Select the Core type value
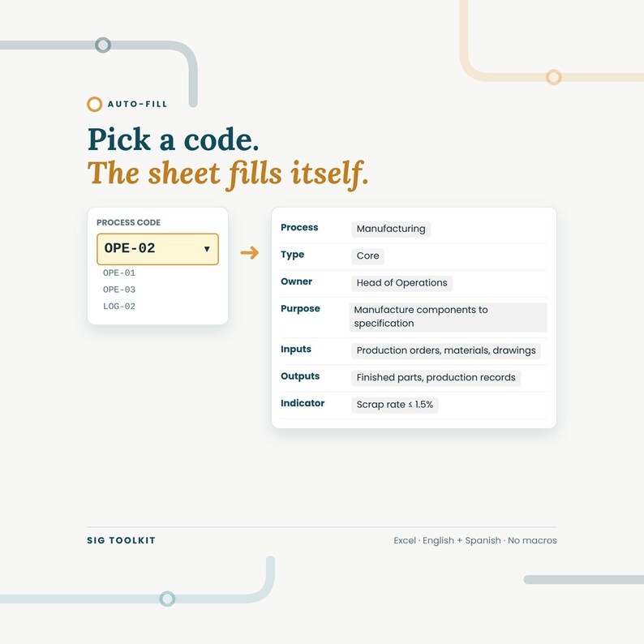The image size is (644, 644). 368,255
